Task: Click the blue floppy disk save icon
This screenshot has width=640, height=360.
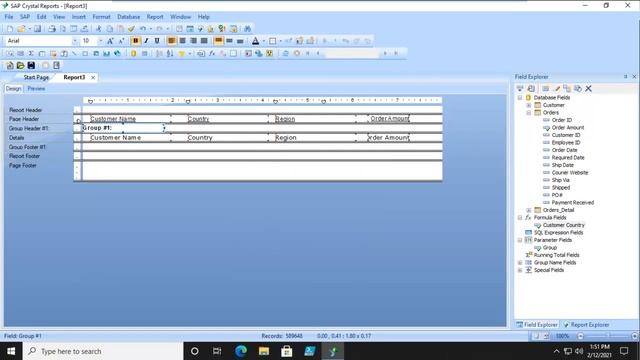Action: point(31,65)
